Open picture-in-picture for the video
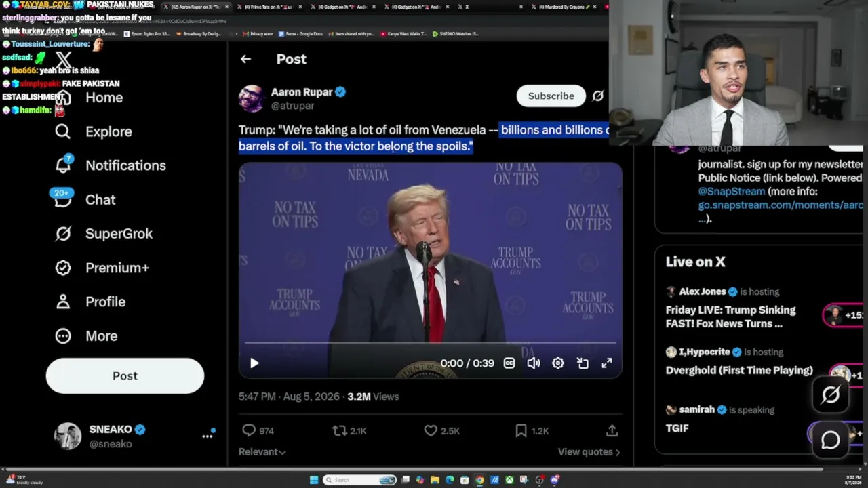 click(x=583, y=363)
